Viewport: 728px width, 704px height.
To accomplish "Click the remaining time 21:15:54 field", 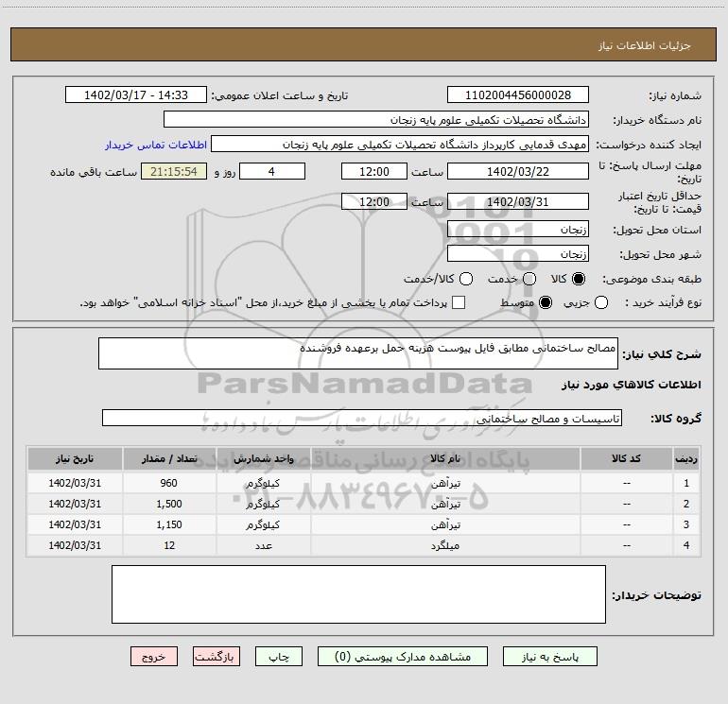I will (174, 171).
